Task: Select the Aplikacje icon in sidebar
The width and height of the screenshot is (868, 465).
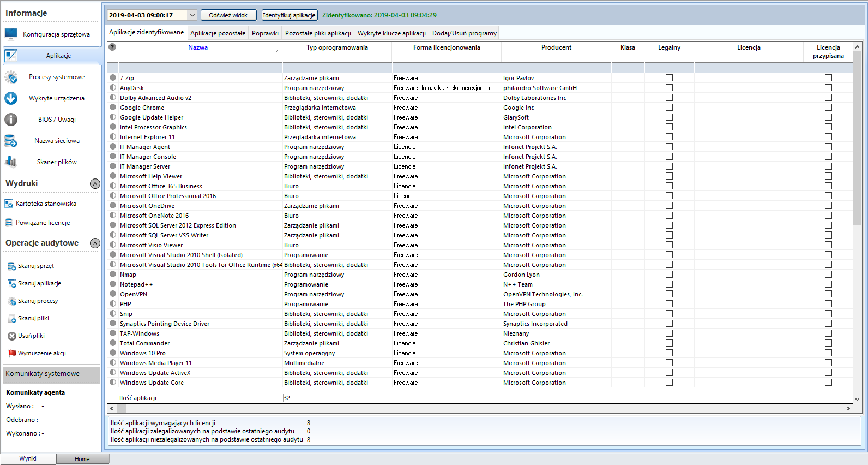Action: pyautogui.click(x=11, y=55)
